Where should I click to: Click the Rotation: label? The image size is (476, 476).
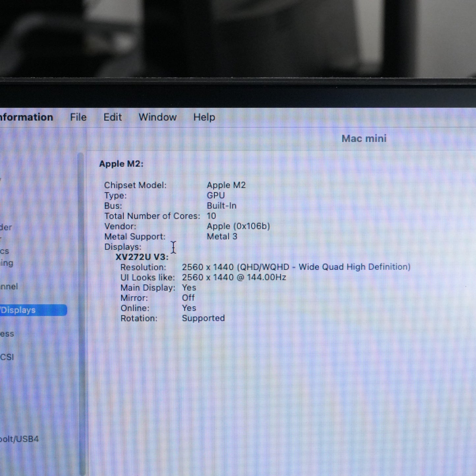coord(139,319)
